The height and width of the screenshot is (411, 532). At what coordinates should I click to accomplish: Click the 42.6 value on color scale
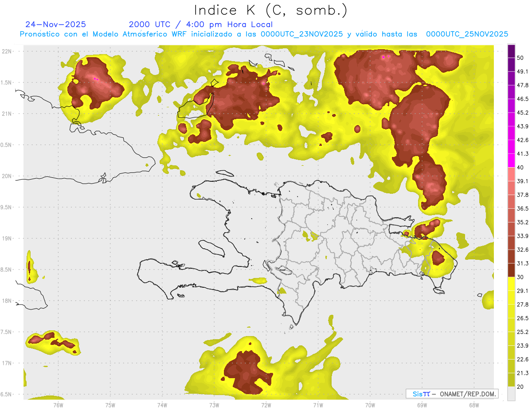pyautogui.click(x=523, y=140)
